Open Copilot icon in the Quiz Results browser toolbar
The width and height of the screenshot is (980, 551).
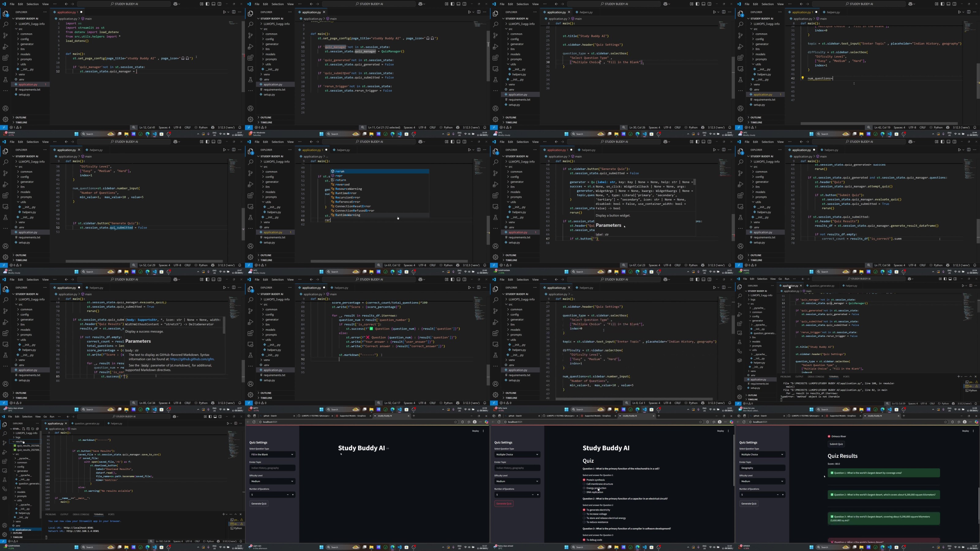point(977,422)
